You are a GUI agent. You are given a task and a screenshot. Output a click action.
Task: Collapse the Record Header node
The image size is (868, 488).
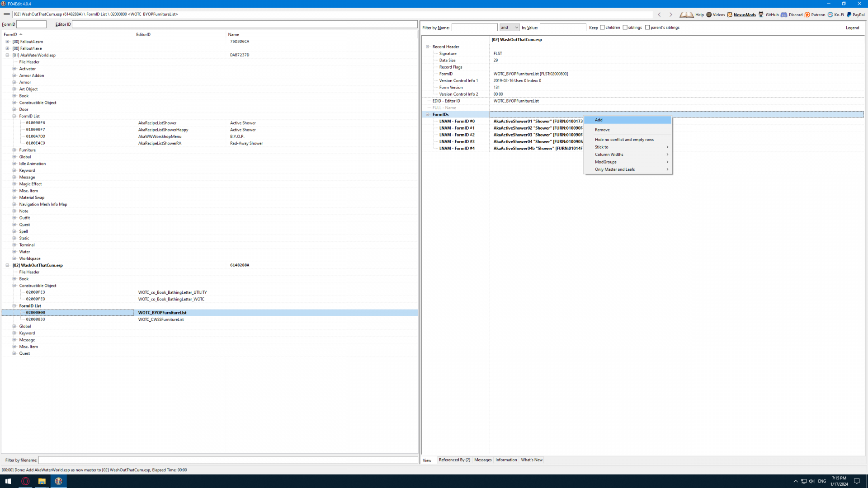[427, 47]
